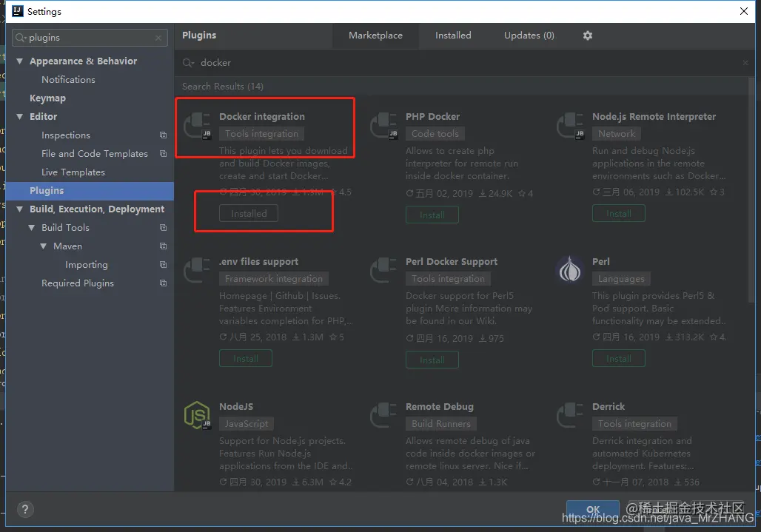Click the Derrick plugin icon
This screenshot has width=761, height=532.
(x=570, y=415)
